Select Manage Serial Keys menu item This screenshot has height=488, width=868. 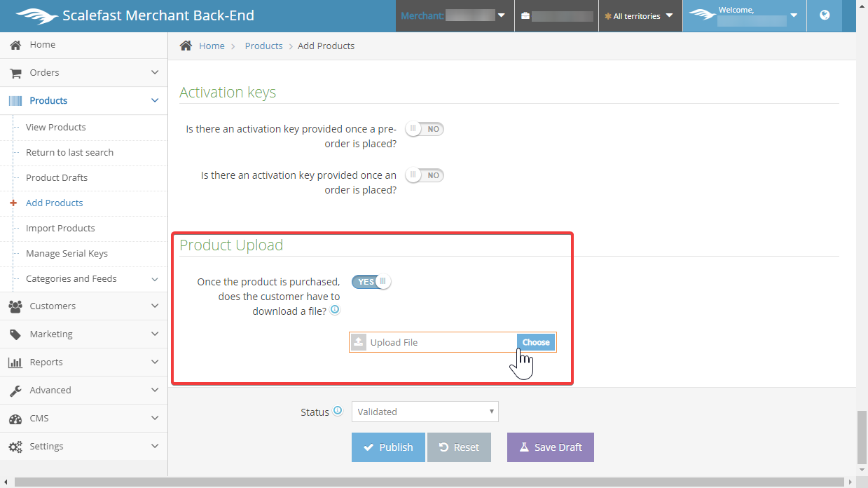click(67, 254)
